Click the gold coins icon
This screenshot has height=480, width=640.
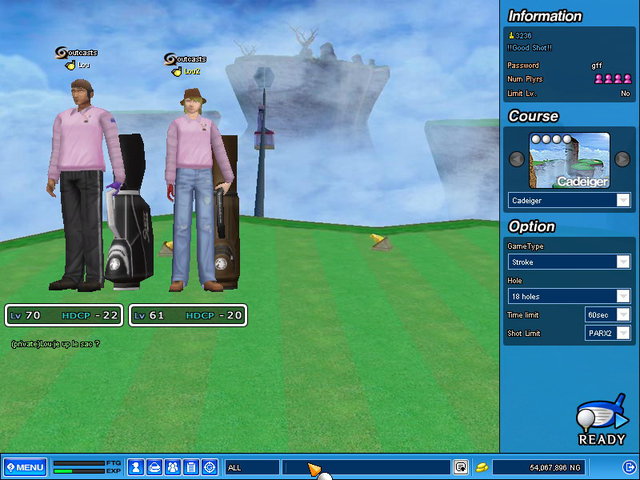coord(481,467)
